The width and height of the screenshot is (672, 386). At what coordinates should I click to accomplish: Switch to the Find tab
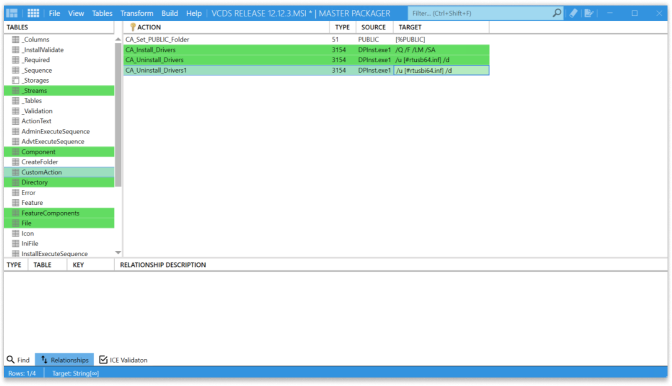(x=18, y=360)
